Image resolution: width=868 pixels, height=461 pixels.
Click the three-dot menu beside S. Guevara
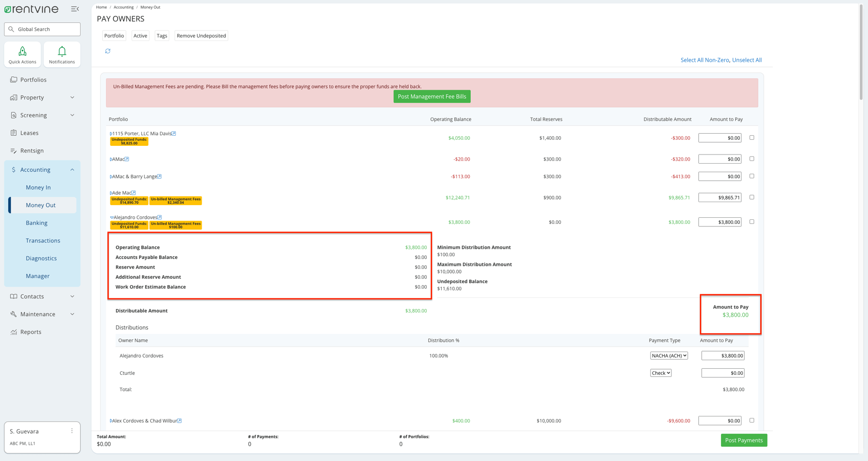(72, 431)
